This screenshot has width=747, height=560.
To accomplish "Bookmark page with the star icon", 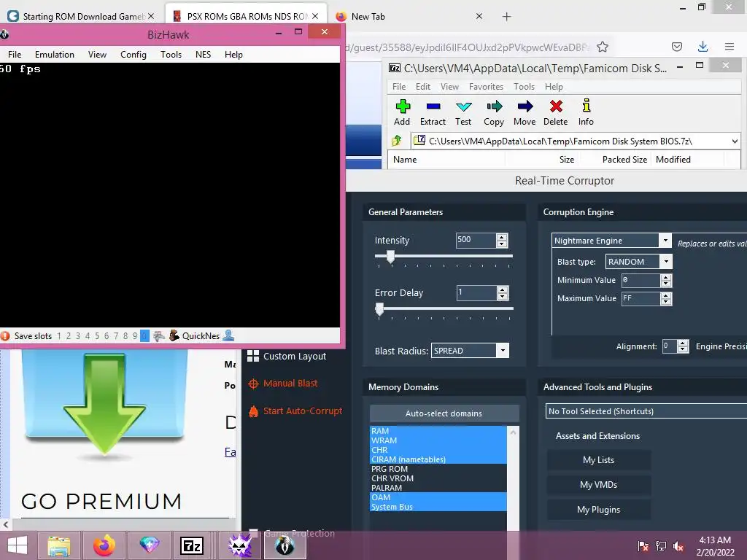I will point(603,47).
